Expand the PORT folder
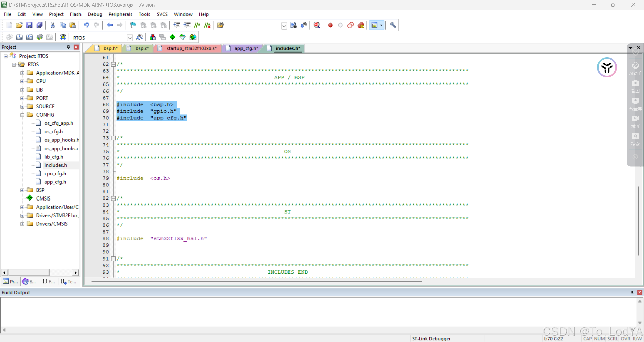The width and height of the screenshot is (644, 342). [22, 98]
